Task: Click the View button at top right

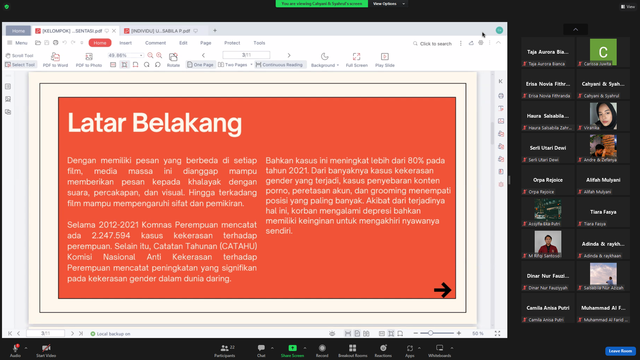Action: (x=628, y=7)
